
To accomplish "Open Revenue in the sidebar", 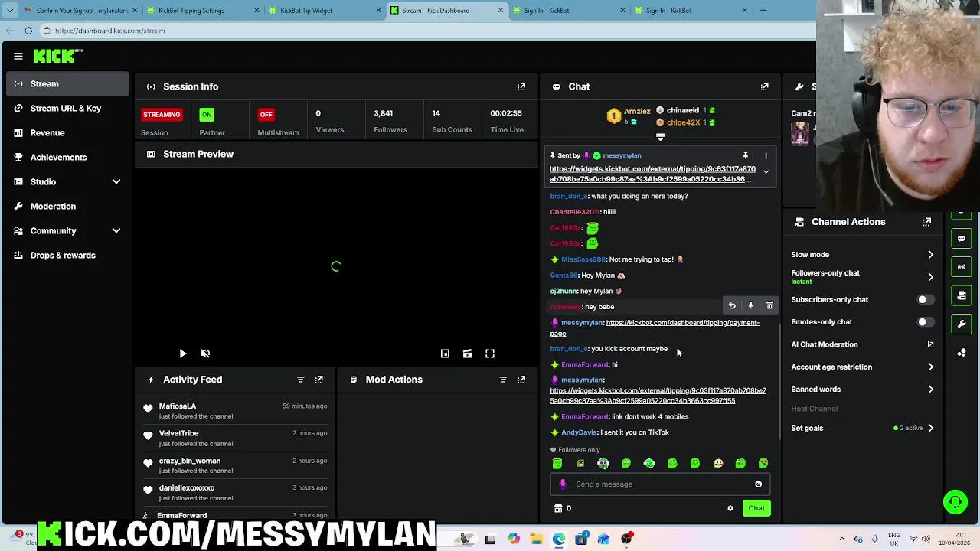I will 67,133.
